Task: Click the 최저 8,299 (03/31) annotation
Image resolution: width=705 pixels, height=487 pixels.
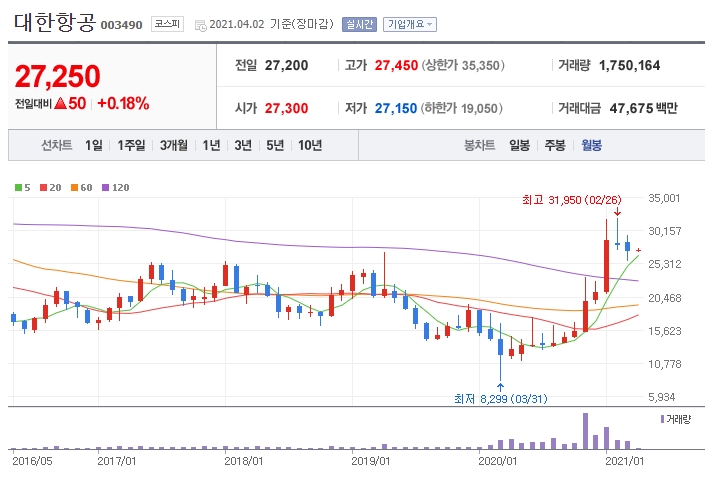Action: (500, 398)
